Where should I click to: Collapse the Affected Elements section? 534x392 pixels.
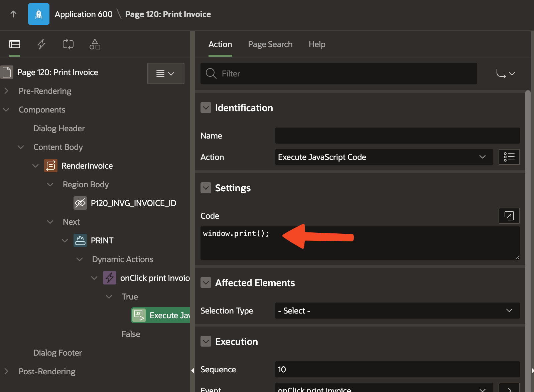click(206, 282)
